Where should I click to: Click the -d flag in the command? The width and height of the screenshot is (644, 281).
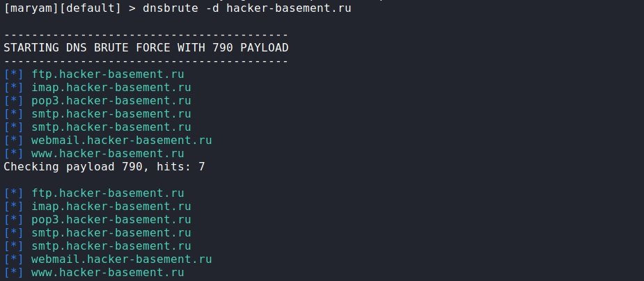[212, 8]
